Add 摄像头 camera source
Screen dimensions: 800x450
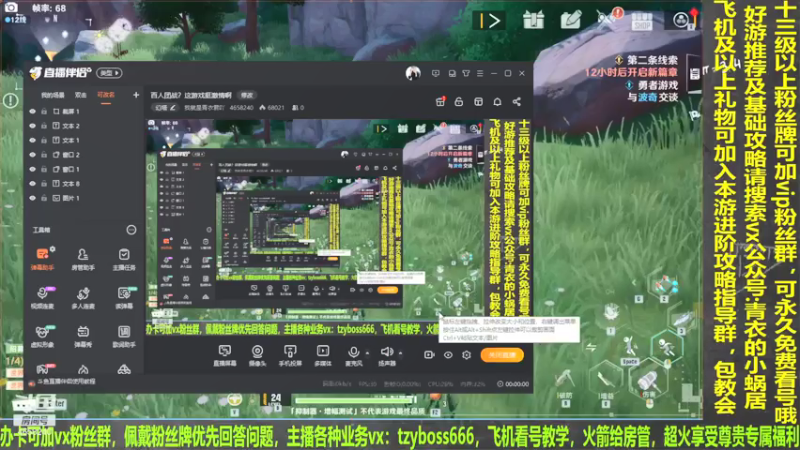257,356
